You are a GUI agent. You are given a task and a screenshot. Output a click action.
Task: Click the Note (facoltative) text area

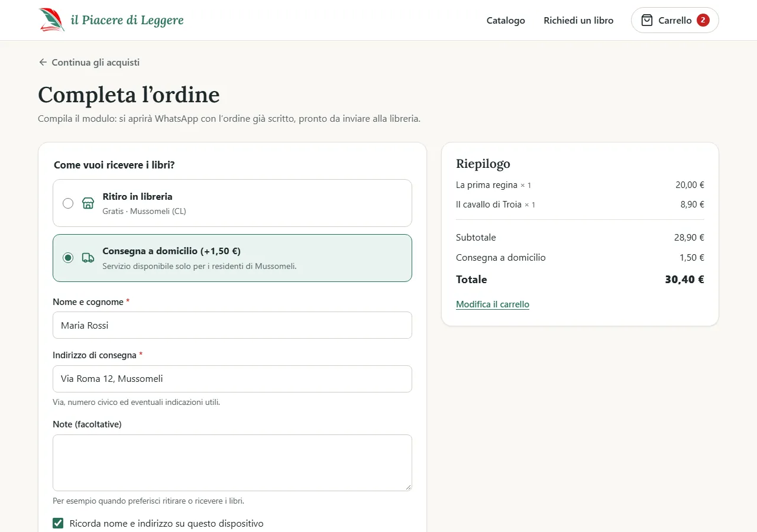[x=232, y=463]
